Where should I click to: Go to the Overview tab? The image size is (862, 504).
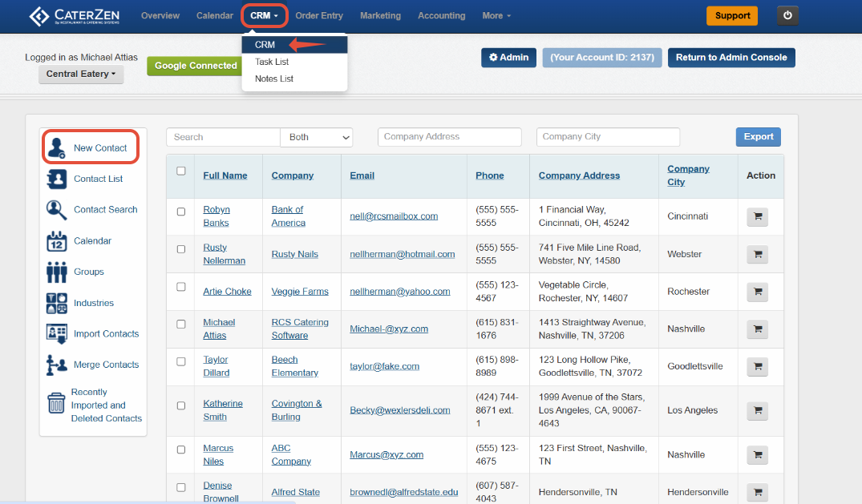[160, 15]
